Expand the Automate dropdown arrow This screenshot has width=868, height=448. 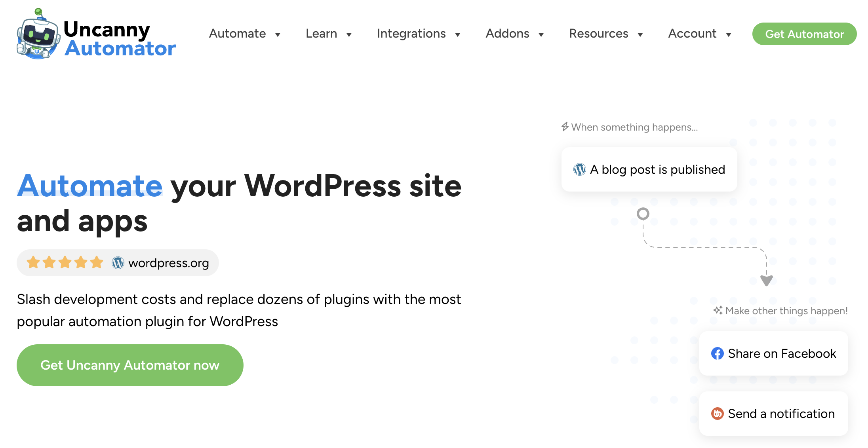pyautogui.click(x=278, y=35)
